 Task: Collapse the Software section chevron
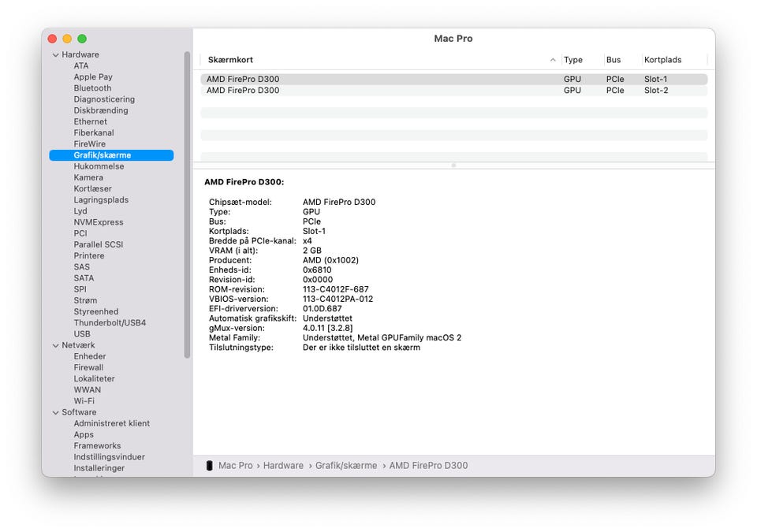[56, 412]
